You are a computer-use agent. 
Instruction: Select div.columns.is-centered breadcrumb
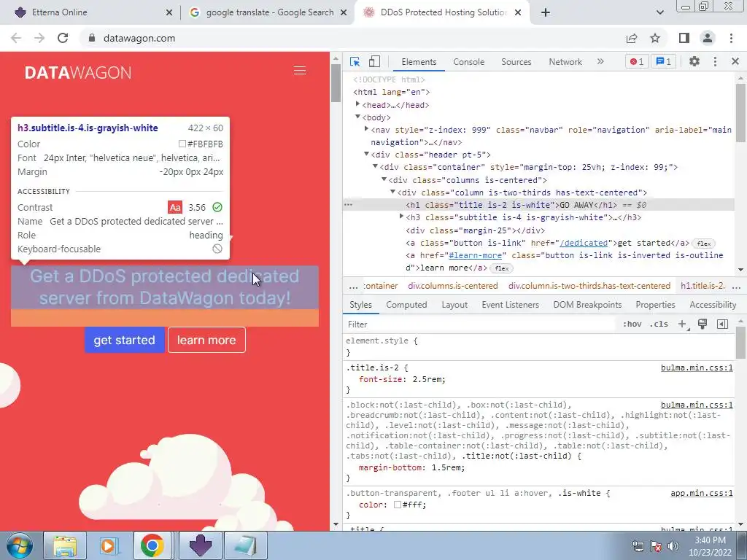[x=452, y=286]
